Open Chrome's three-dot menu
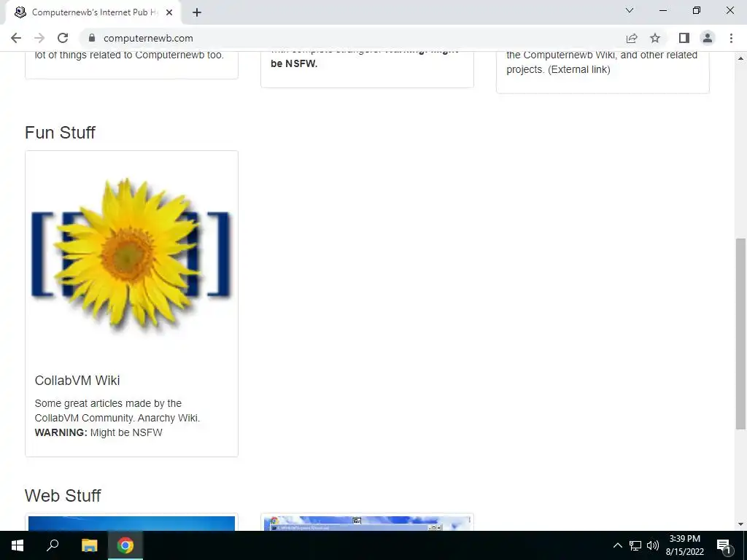The width and height of the screenshot is (747, 560). click(731, 38)
